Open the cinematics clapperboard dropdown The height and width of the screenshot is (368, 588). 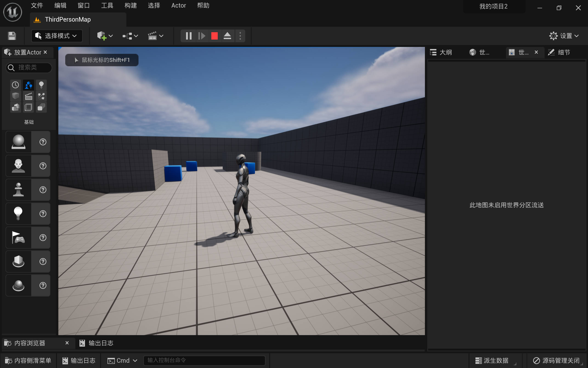tap(155, 36)
